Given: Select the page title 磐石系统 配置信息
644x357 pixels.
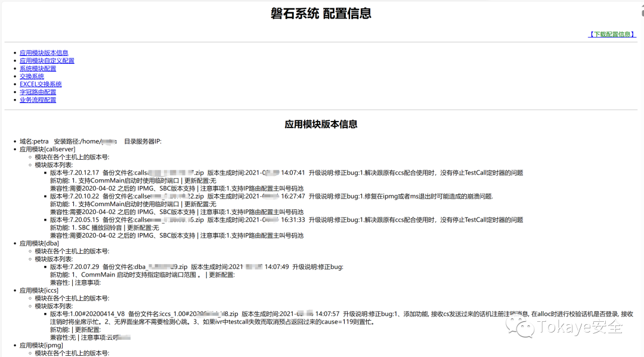Looking at the screenshot, I should tap(321, 14).
